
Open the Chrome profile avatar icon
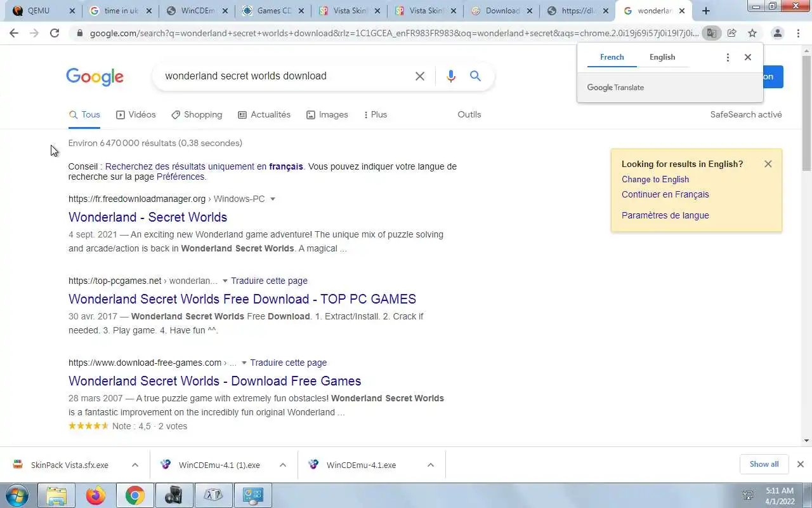click(777, 33)
